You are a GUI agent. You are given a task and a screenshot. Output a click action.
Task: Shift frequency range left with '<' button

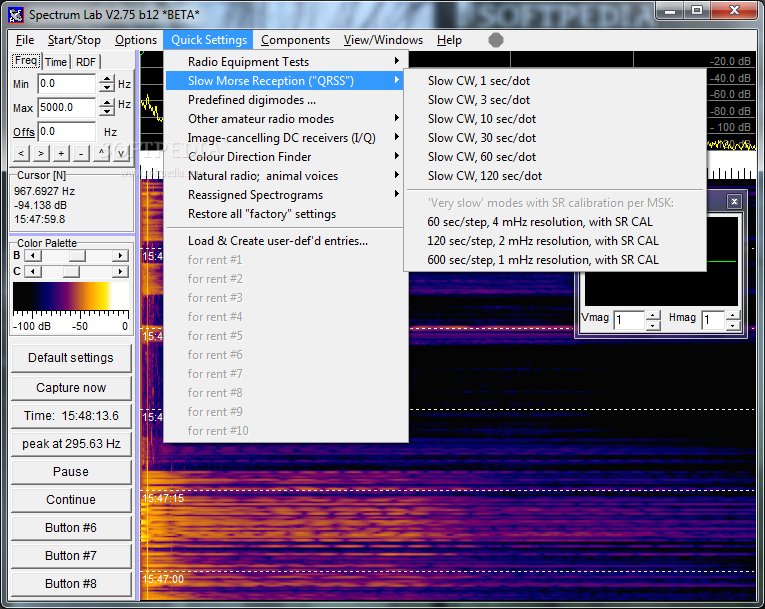coord(21,153)
